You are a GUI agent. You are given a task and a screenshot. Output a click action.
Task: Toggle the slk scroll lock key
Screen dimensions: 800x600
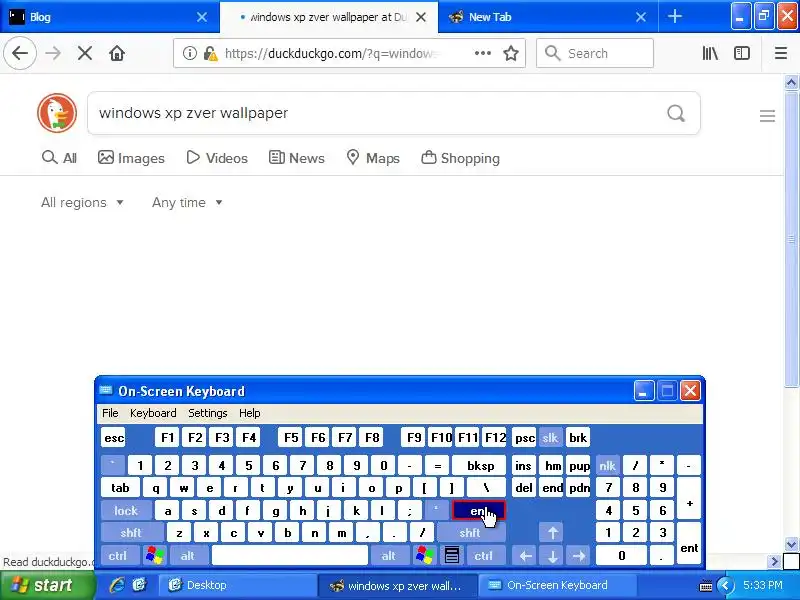(x=550, y=438)
